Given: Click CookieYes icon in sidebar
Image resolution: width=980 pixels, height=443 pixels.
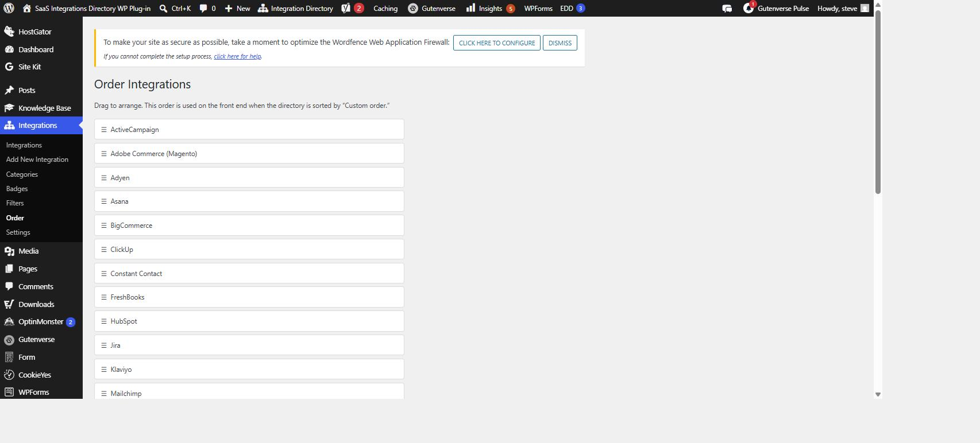Looking at the screenshot, I should [x=9, y=375].
